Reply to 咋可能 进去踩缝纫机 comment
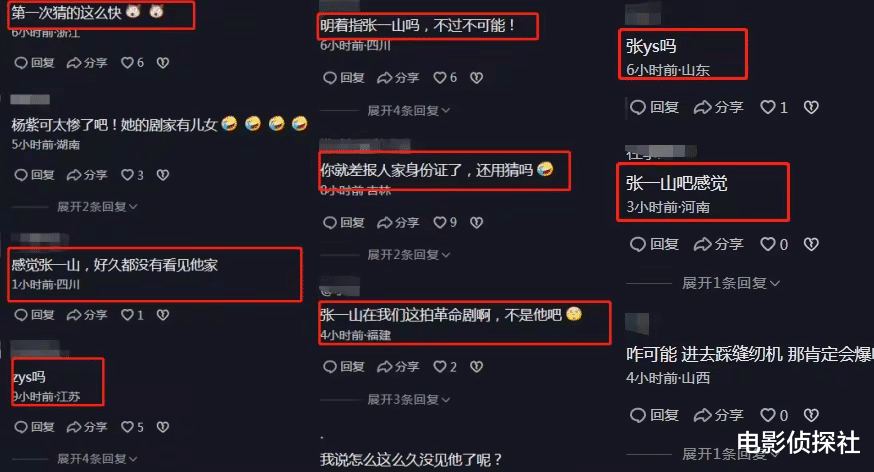874x472 pixels. [x=654, y=415]
